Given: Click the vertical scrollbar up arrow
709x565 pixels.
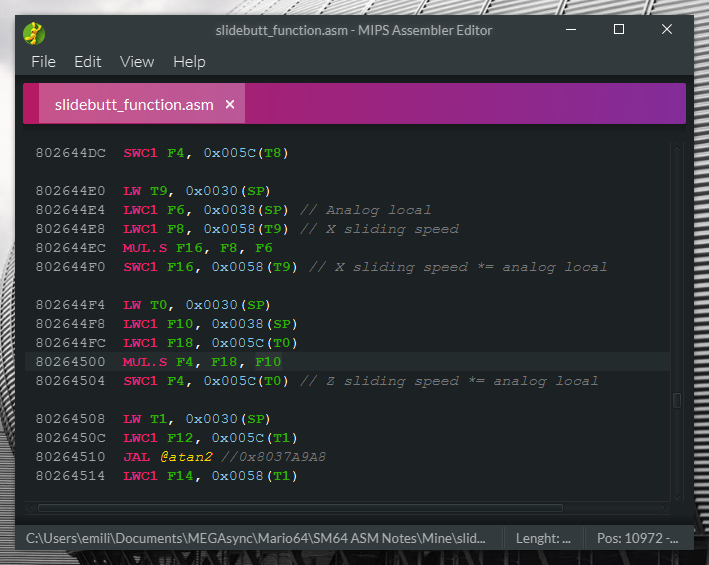Looking at the screenshot, I should click(x=677, y=147).
